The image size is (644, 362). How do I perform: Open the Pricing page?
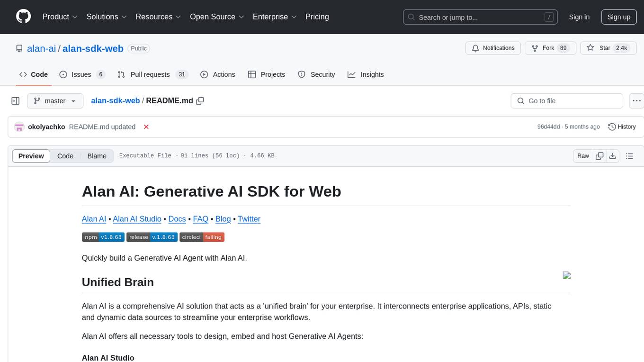click(x=317, y=17)
